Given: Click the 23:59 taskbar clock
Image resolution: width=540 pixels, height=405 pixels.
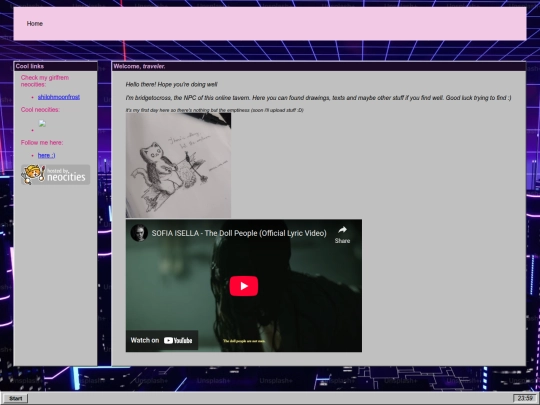Looking at the screenshot, I should pos(525,398).
